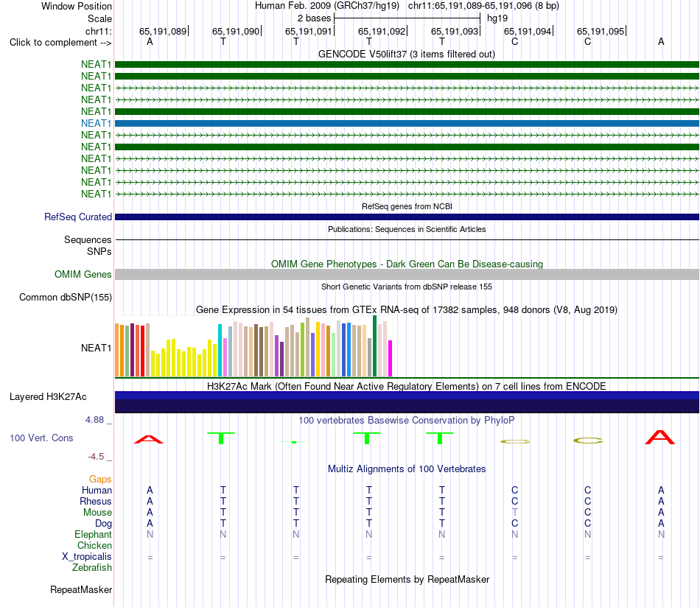Click the 'Gaps' alignment row label
700x607 pixels.
pos(100,479)
